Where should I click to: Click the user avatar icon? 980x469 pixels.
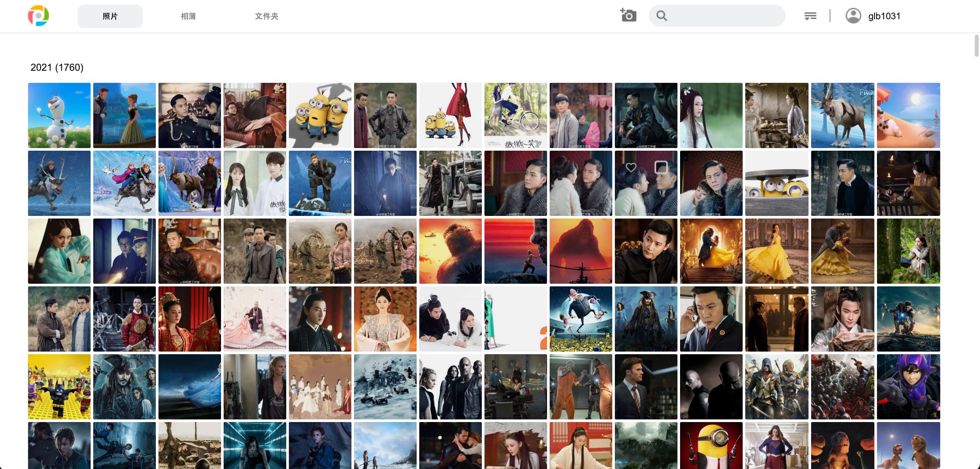click(x=853, y=16)
